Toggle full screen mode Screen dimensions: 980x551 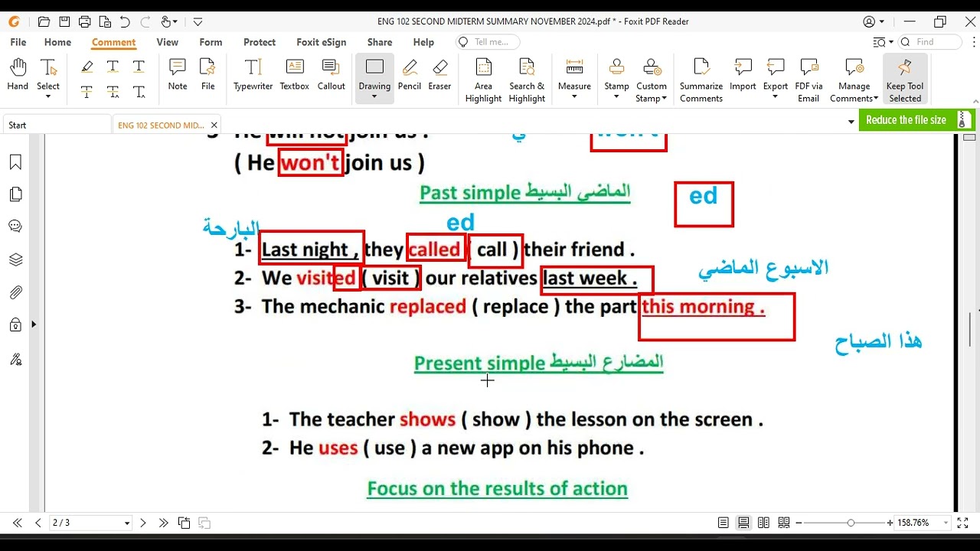point(963,523)
